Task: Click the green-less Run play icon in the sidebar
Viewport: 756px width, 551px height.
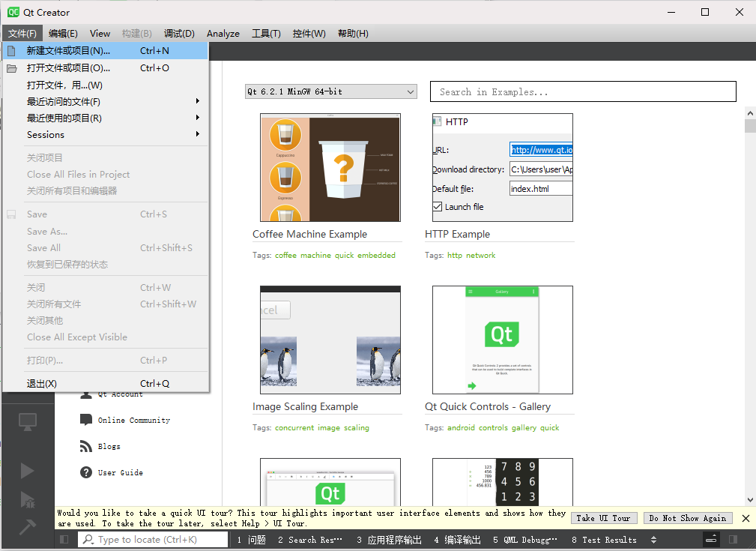Action: coord(28,471)
